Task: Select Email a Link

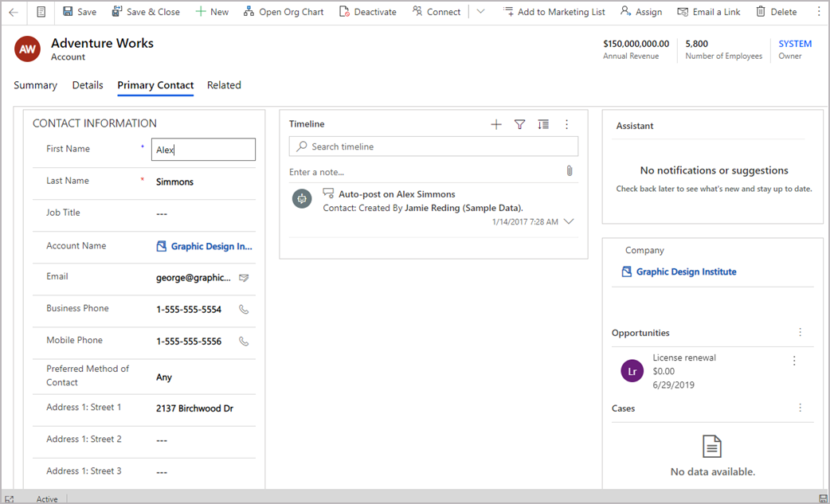Action: tap(708, 11)
